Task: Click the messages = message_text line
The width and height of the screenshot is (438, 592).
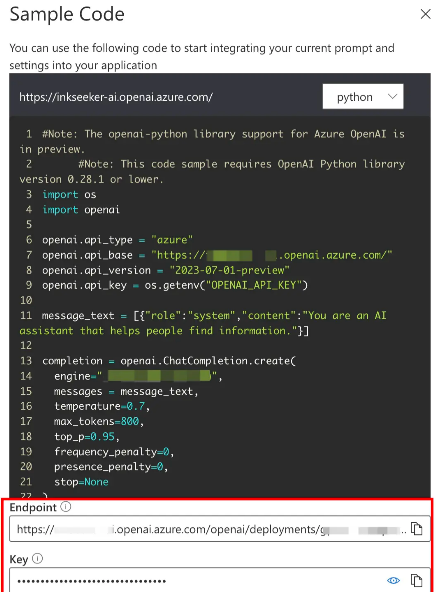Action: [126, 391]
